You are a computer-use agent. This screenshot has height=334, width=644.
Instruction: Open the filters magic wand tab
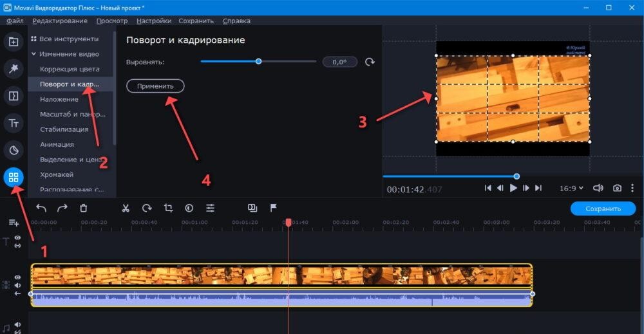click(x=14, y=68)
